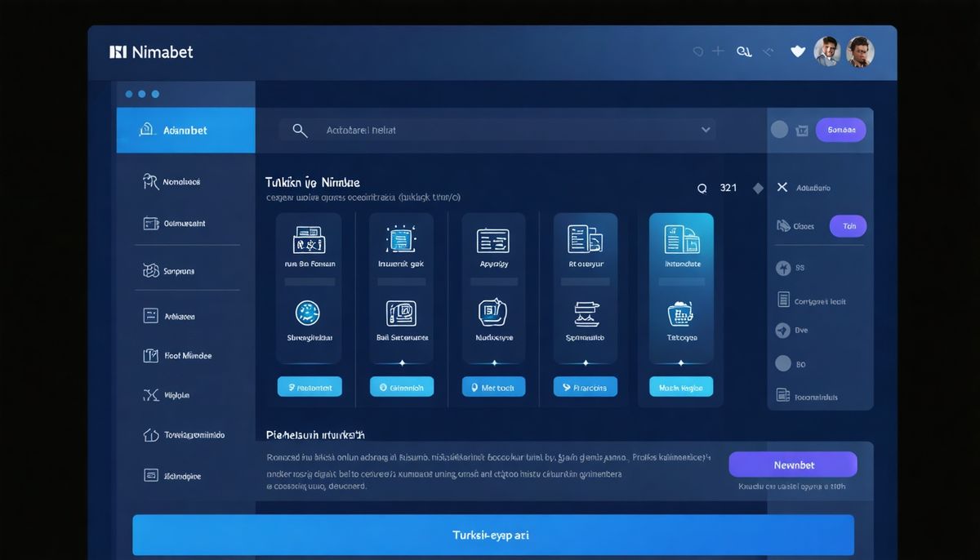Click the basket icon in the highlighted card
Viewport: 980px width, 560px height.
679,313
